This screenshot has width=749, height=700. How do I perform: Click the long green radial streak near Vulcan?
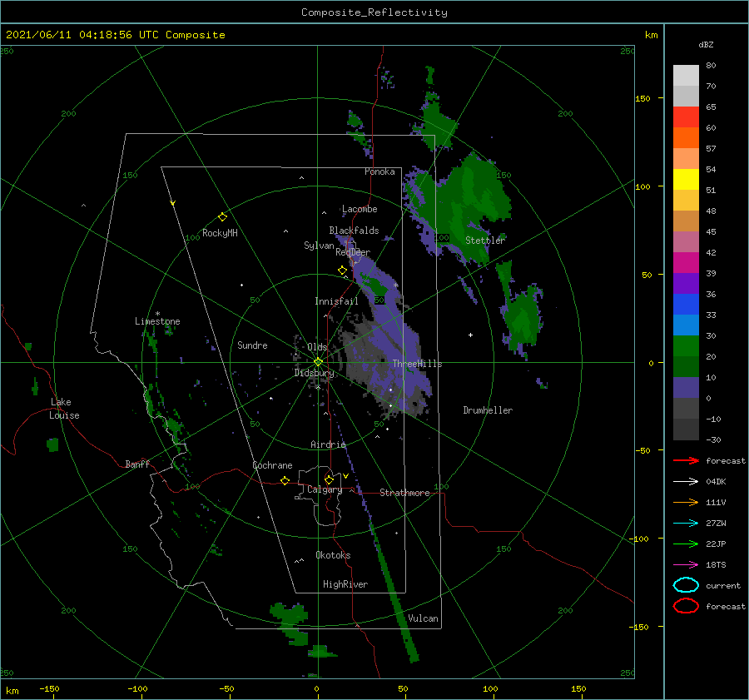[394, 595]
